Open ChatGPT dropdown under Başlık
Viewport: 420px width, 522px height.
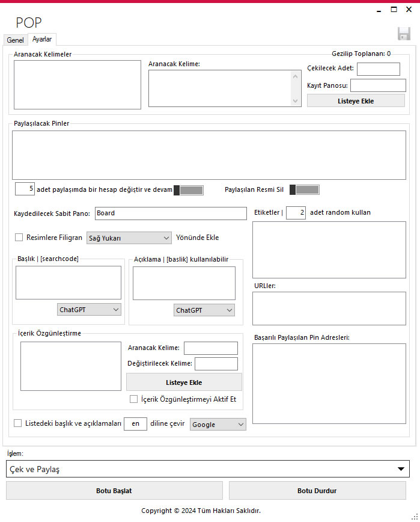point(89,310)
